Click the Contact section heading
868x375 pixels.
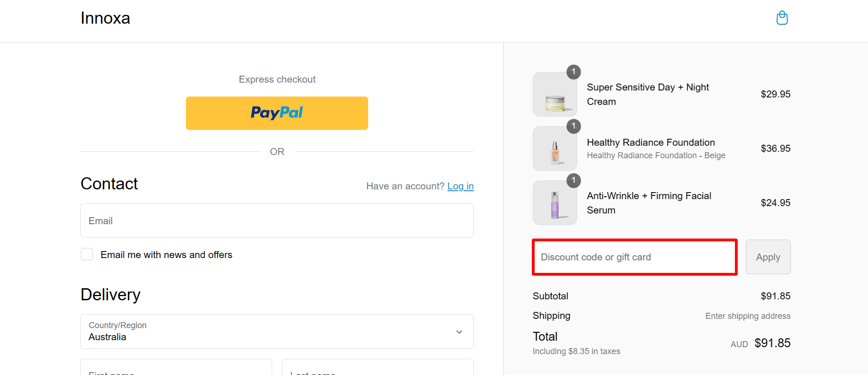pos(109,184)
